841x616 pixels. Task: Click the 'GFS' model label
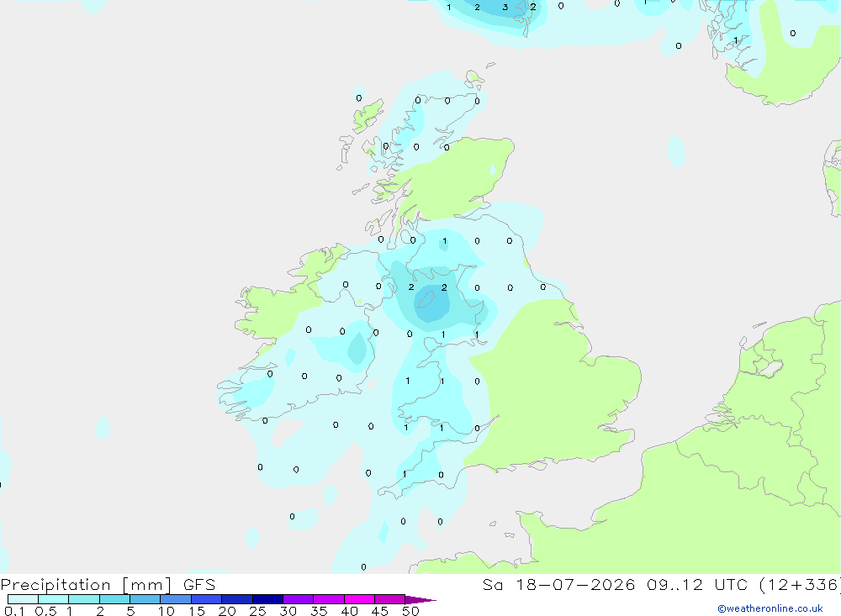(199, 584)
